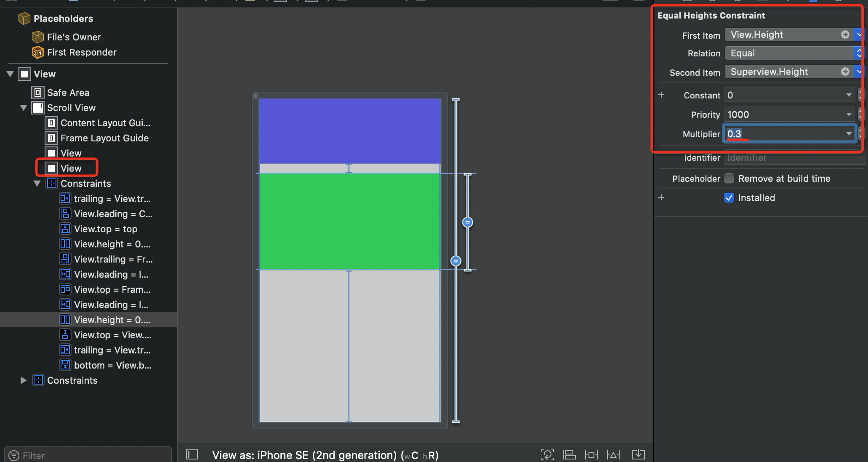The width and height of the screenshot is (868, 462).
Task: Open the Priority value dropdown arrow
Action: tap(849, 114)
